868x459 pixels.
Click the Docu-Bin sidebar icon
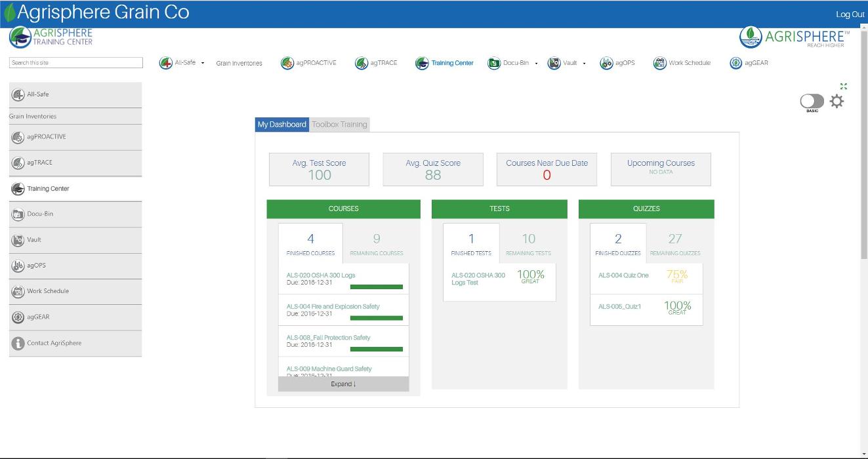(x=18, y=214)
